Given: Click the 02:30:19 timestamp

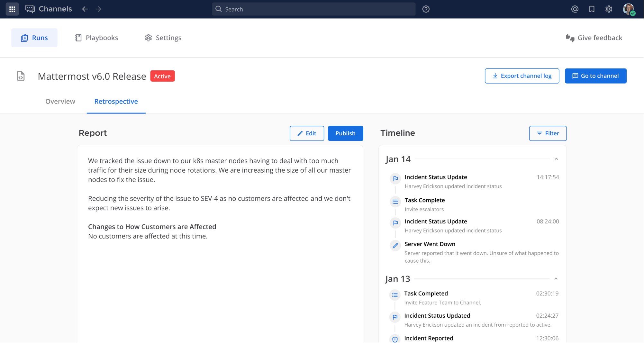Looking at the screenshot, I should coord(547,294).
